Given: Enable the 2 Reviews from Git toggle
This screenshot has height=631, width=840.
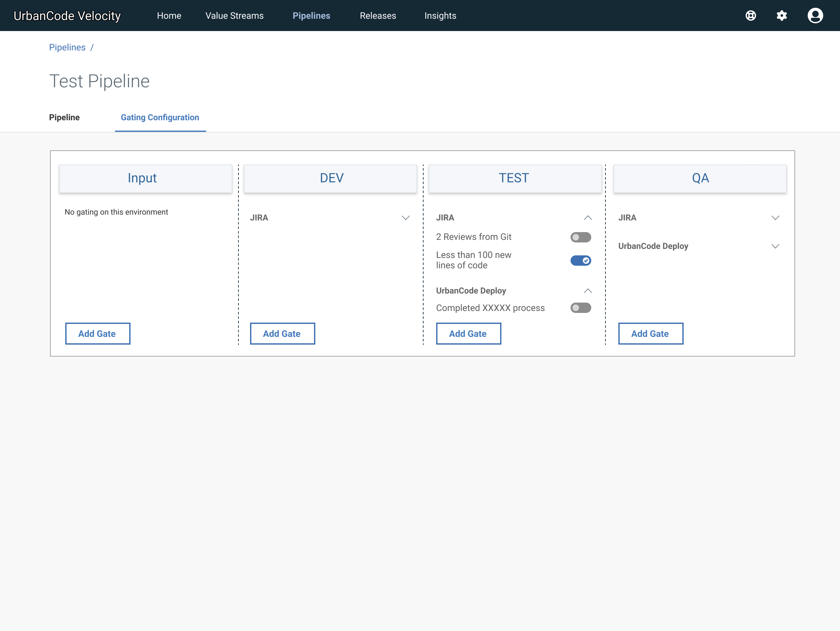Looking at the screenshot, I should [x=580, y=237].
